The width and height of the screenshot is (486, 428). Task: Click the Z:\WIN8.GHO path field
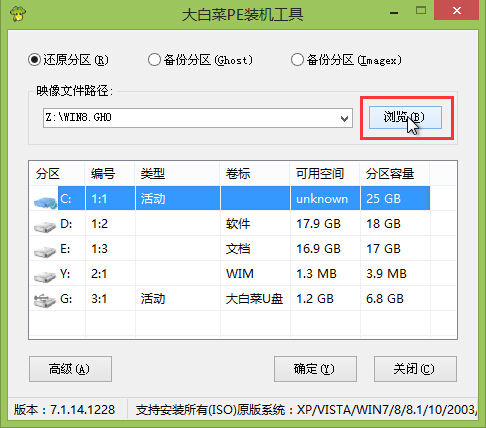click(x=197, y=118)
